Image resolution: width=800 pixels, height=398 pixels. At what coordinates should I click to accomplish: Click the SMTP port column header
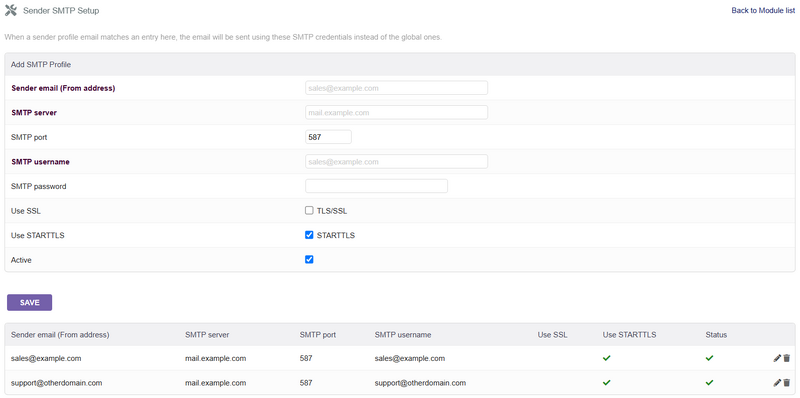point(318,335)
